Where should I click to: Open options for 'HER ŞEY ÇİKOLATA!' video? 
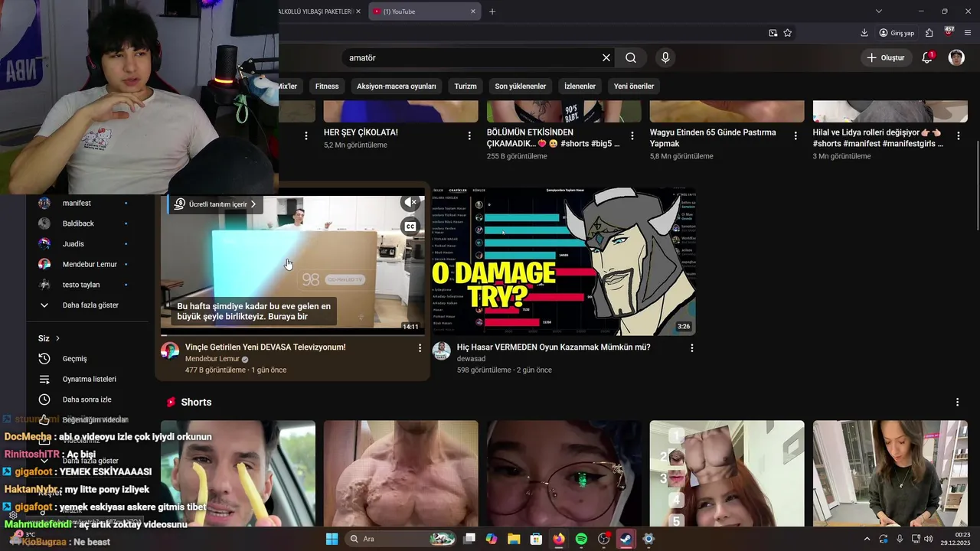[469, 135]
